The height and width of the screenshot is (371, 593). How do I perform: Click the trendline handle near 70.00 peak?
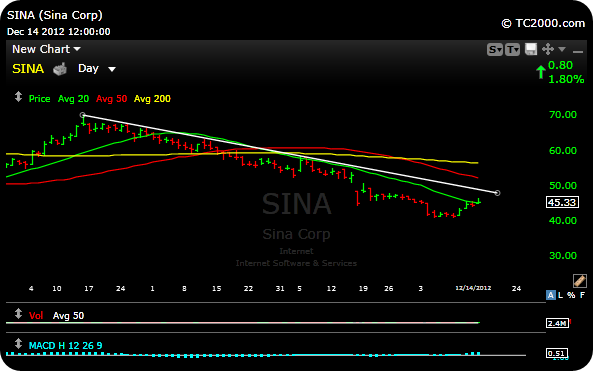tap(83, 115)
